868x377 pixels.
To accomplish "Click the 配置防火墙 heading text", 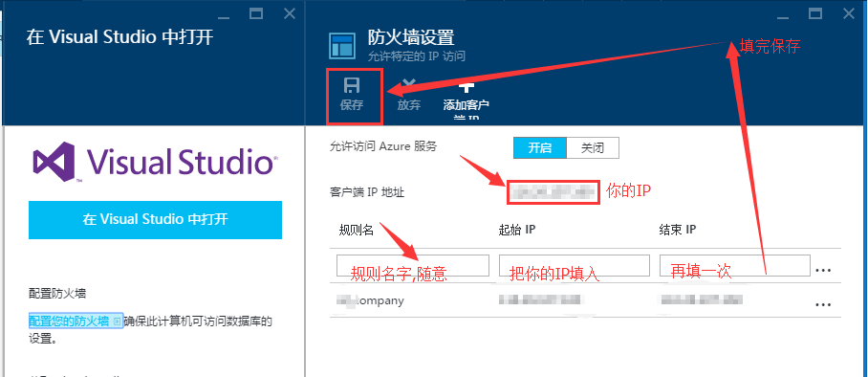I will coord(57,294).
